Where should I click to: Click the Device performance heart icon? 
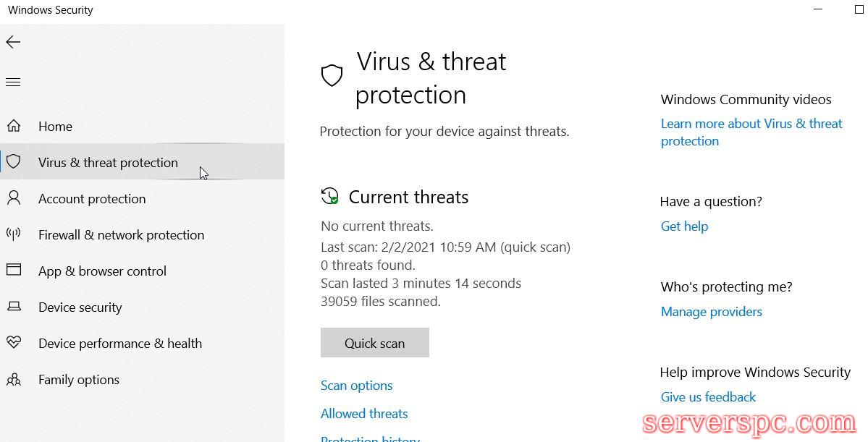(x=13, y=343)
